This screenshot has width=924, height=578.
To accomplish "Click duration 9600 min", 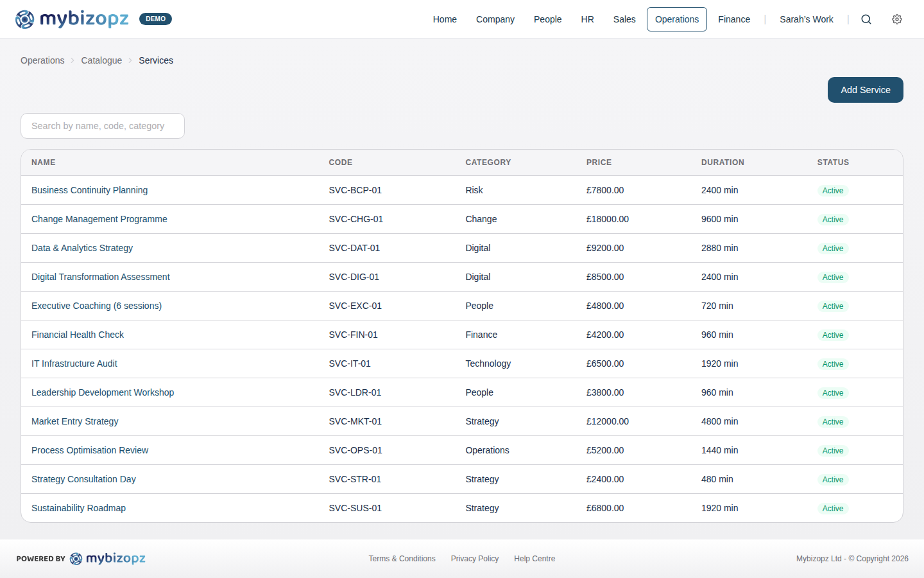I will [x=720, y=219].
